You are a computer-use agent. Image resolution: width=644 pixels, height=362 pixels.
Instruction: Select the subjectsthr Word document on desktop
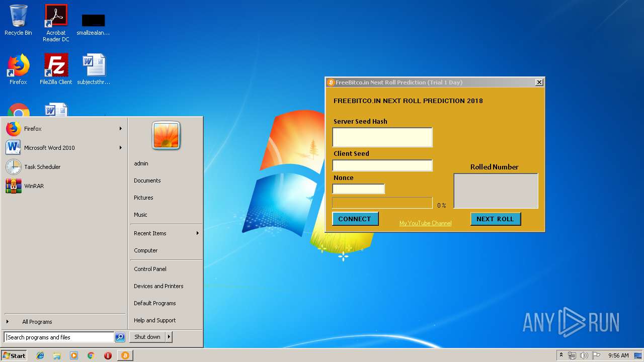94,69
